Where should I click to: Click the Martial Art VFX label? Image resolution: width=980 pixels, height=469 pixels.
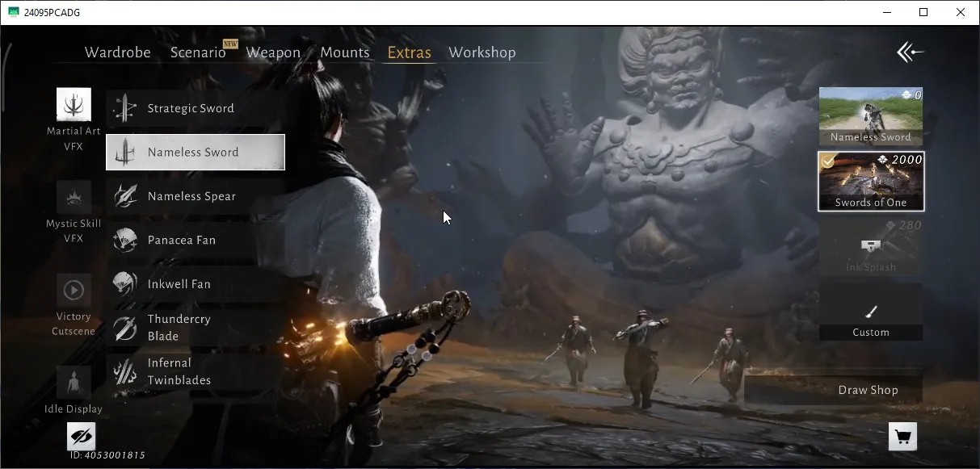(74, 139)
